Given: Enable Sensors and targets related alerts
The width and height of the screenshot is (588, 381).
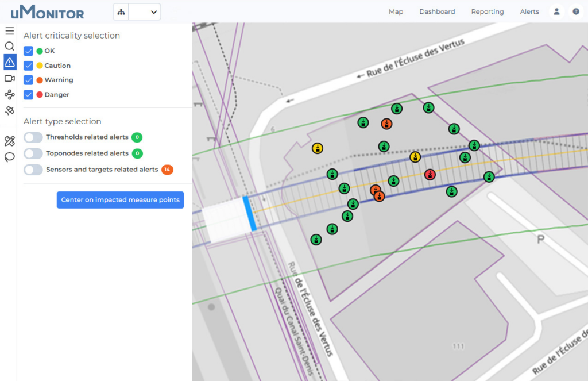Looking at the screenshot, I should point(33,170).
